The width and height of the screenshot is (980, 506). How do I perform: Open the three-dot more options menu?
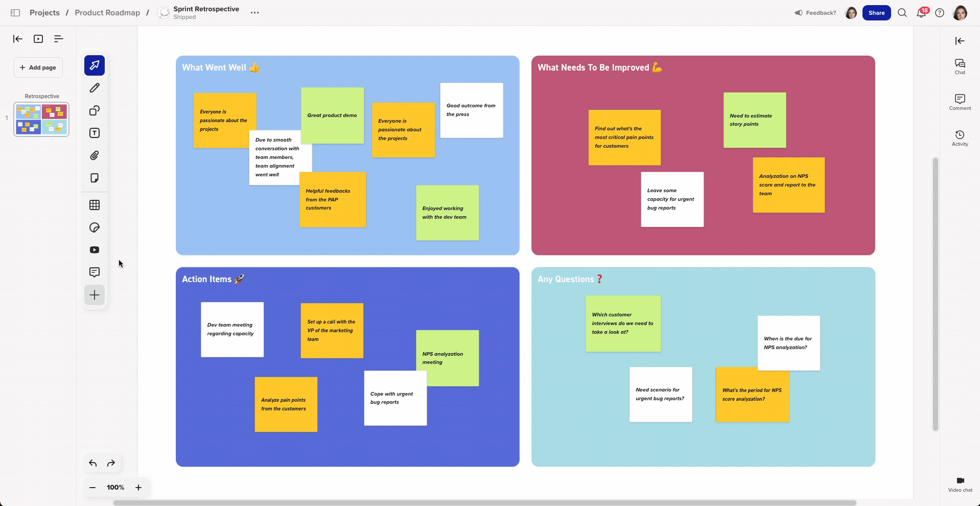click(x=254, y=13)
